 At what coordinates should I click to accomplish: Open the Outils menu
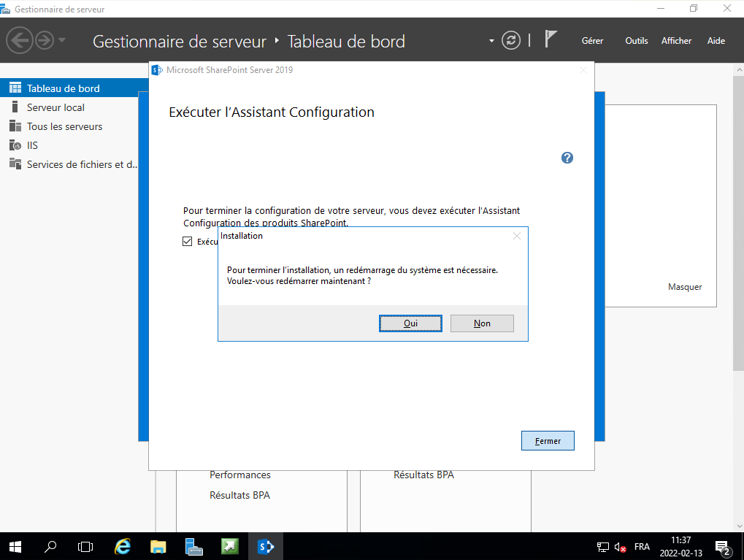coord(636,41)
